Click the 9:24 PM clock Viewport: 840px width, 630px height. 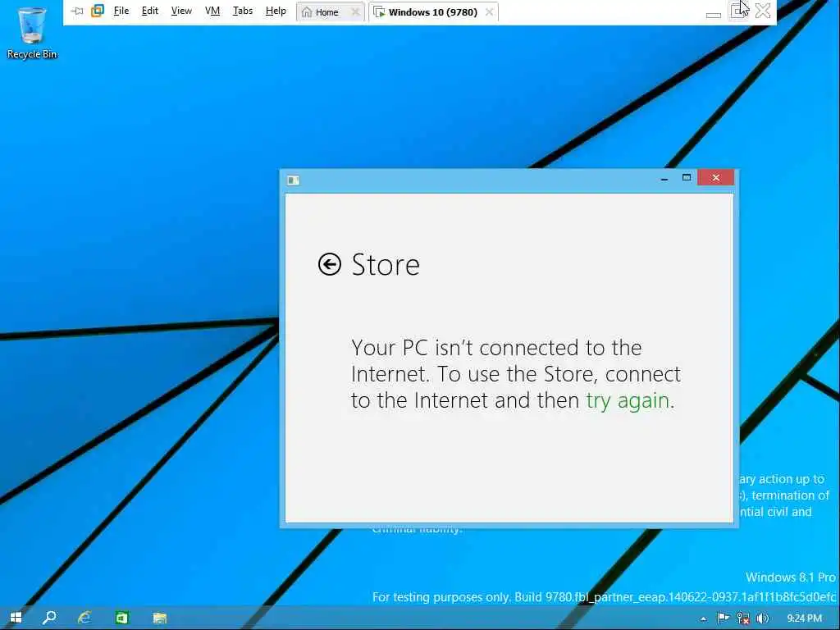tap(804, 619)
